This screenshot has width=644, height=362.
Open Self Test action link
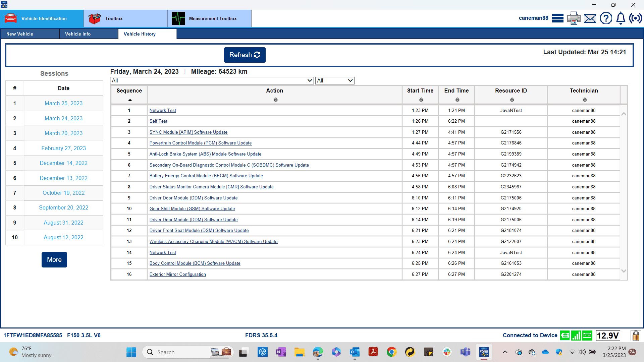pyautogui.click(x=158, y=121)
